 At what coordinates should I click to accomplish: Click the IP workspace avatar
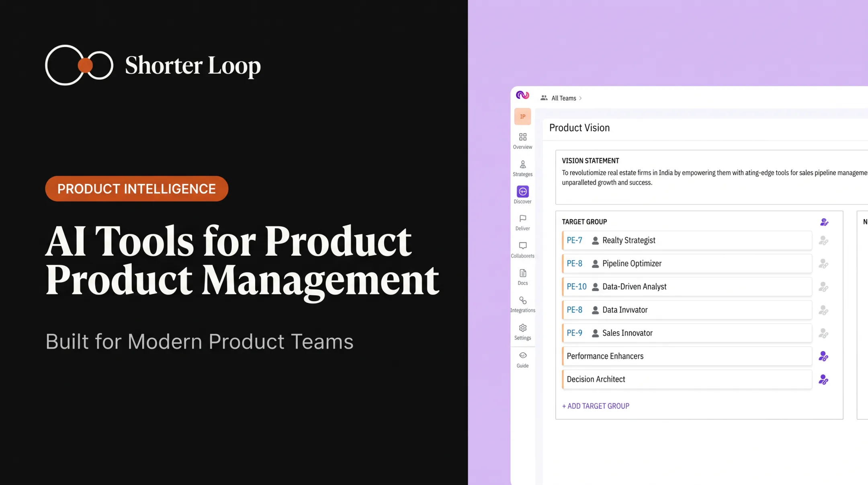click(x=522, y=117)
